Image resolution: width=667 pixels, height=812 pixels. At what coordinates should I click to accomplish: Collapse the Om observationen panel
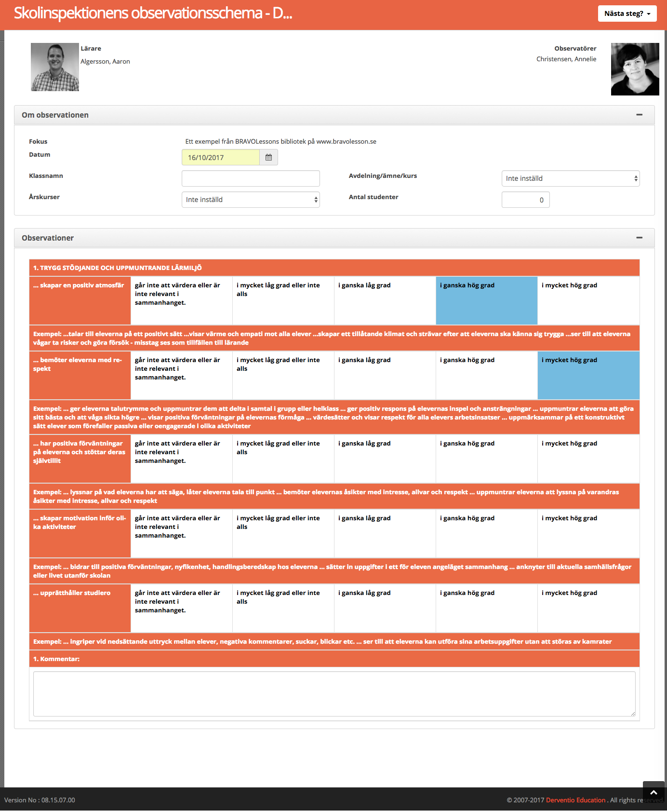pyautogui.click(x=639, y=115)
